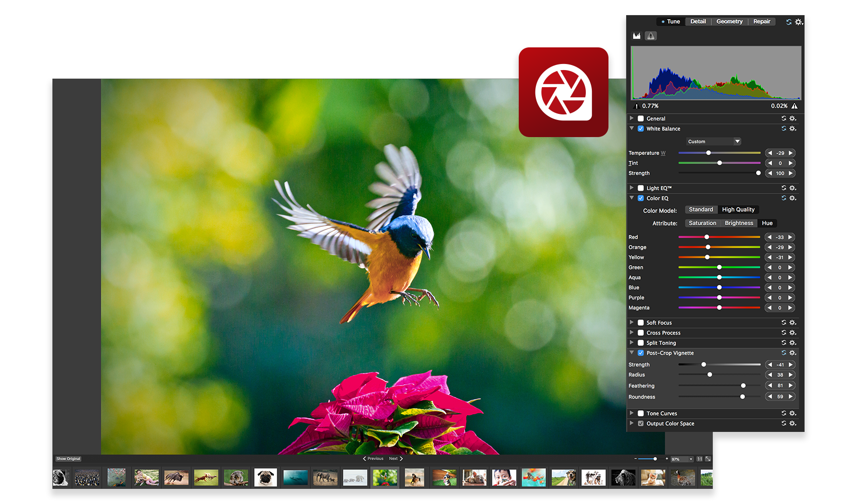Increase Temperature with the right arrow
Image resolution: width=857 pixels, height=504 pixels.
click(x=791, y=153)
